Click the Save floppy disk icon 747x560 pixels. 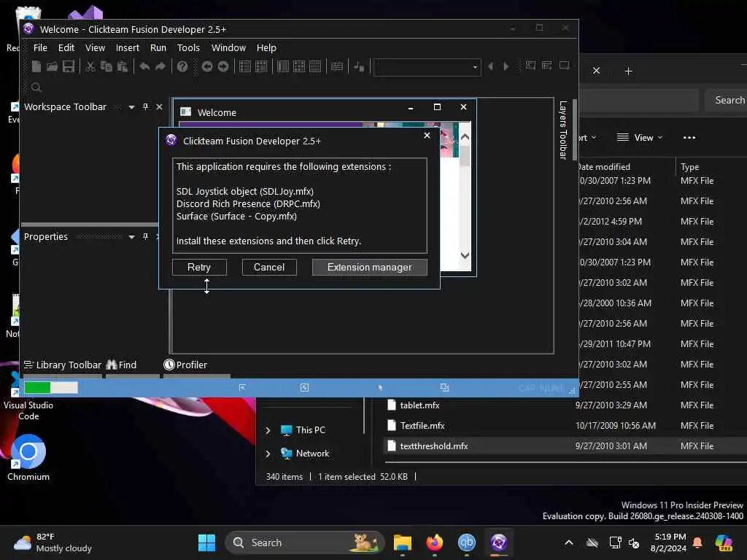68,66
